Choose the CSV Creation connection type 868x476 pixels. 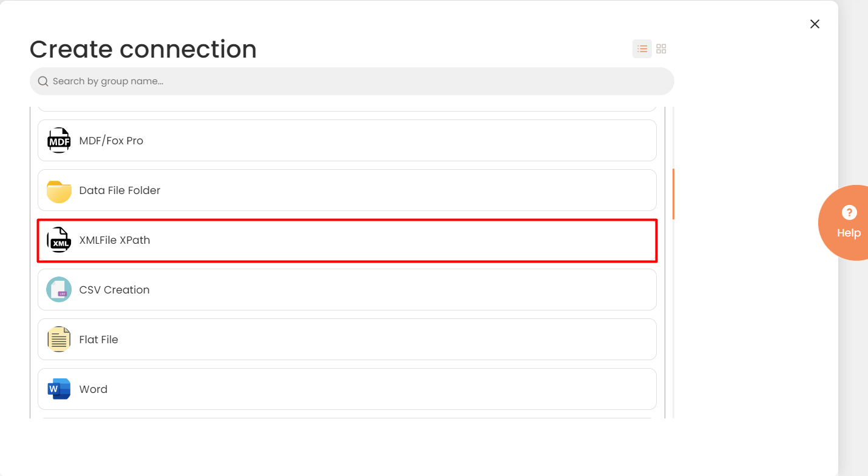347,289
